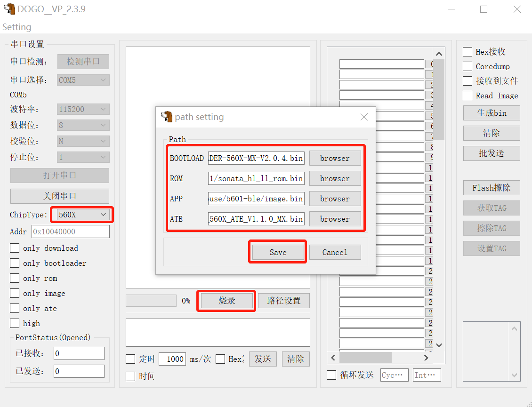Click the 烧录 burn button
Screen dimensions: 532x407
click(226, 301)
